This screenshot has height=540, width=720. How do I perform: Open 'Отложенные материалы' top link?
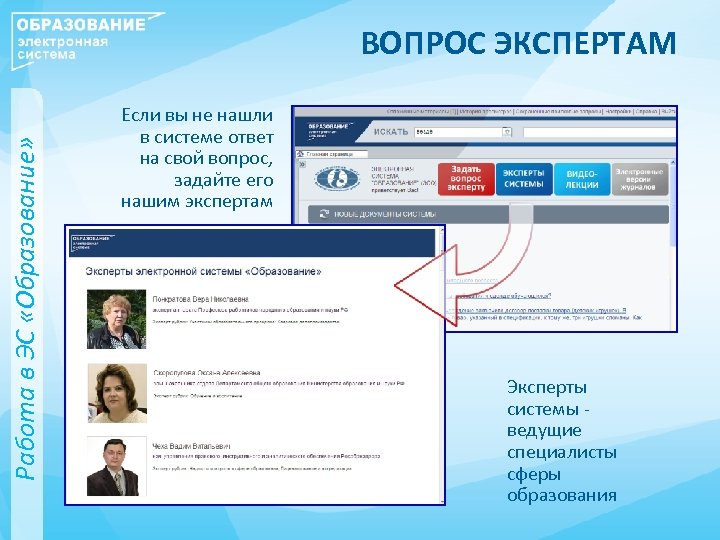(422, 112)
